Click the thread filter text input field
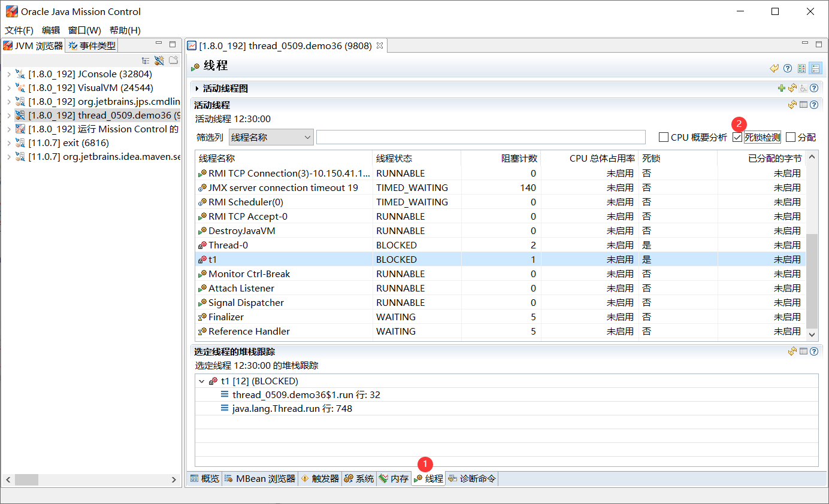This screenshot has width=829, height=504. pos(481,137)
